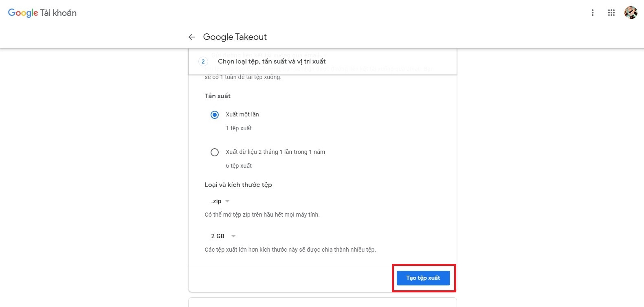Select the 'Xuất một lần' radio option

tap(215, 115)
